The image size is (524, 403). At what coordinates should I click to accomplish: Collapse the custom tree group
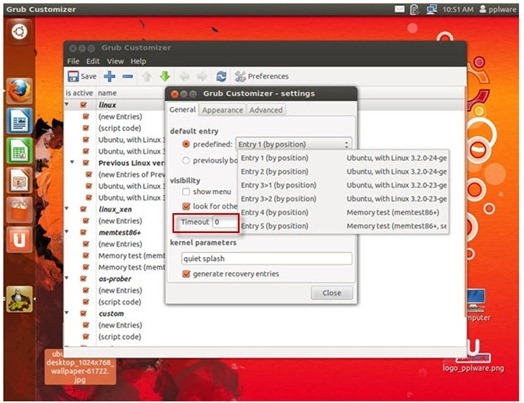(67, 312)
